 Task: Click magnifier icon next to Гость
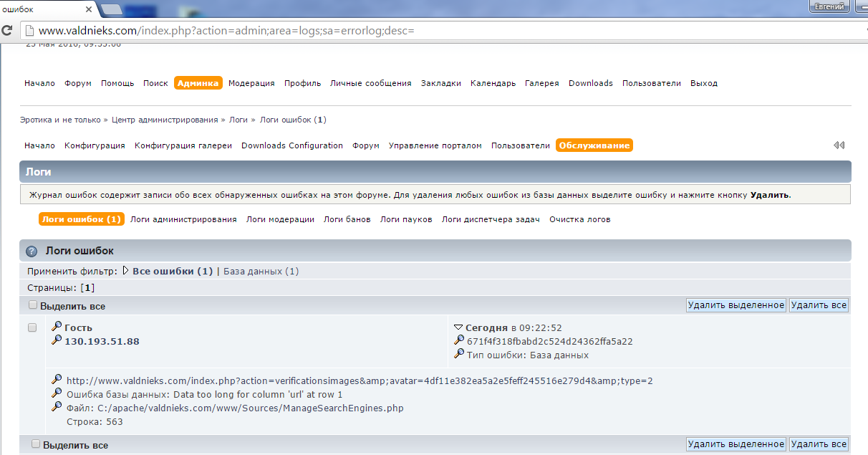point(57,327)
